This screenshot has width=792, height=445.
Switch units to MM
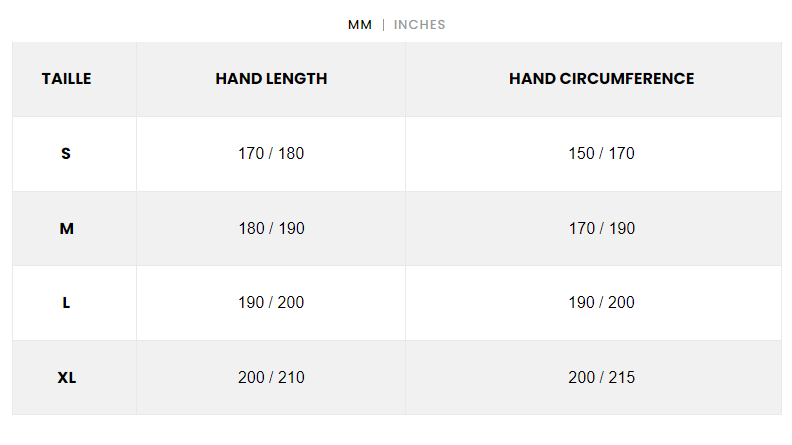[x=360, y=25]
